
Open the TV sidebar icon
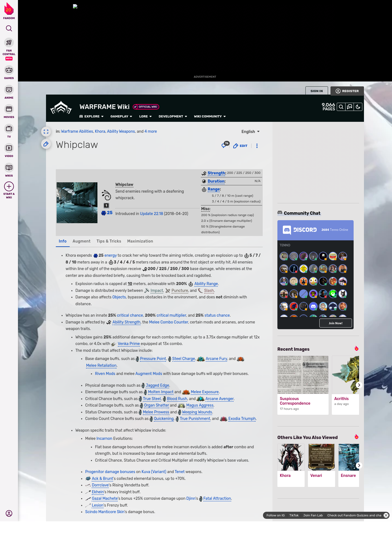pyautogui.click(x=9, y=129)
